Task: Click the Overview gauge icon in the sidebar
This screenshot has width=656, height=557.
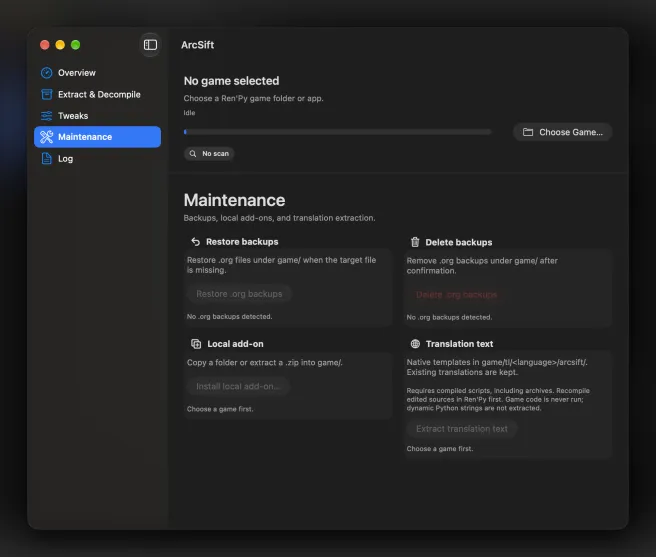Action: pos(46,73)
